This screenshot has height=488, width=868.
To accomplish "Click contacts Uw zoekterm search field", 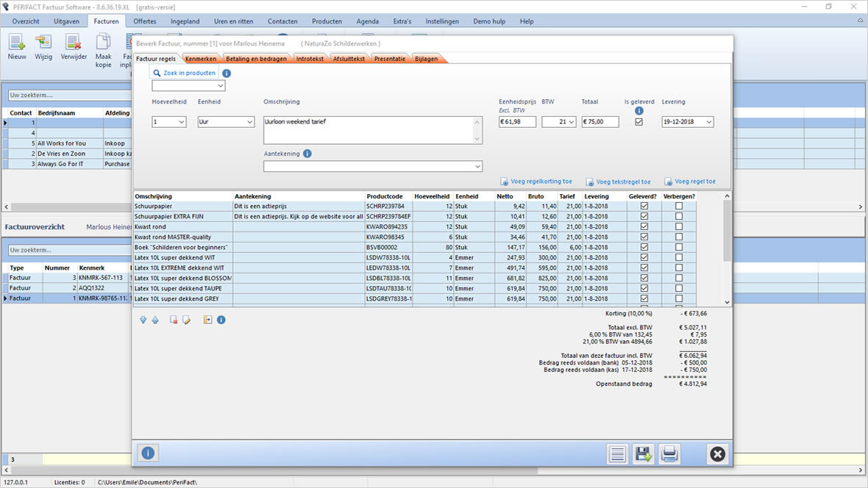I will (70, 95).
